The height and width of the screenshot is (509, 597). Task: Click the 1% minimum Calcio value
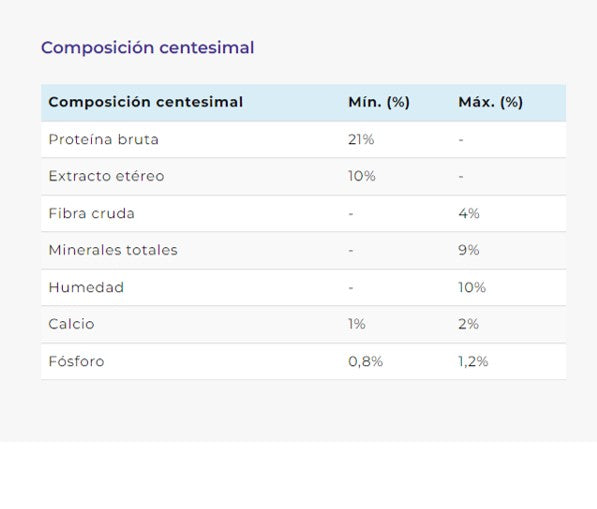[x=357, y=324]
